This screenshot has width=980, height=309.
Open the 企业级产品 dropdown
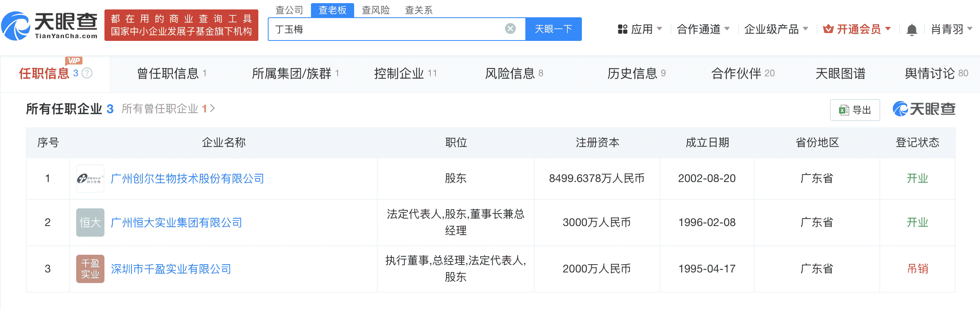776,29
